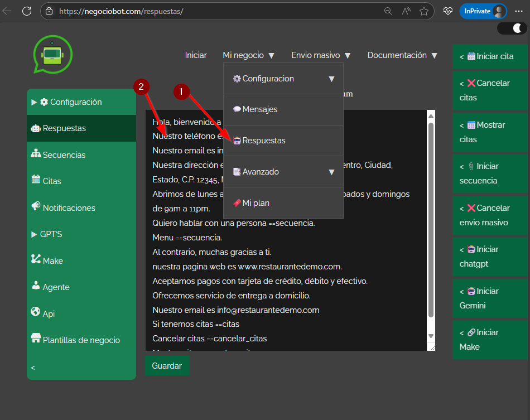Save responses with Guardar button
The image size is (530, 420).
pos(167,366)
